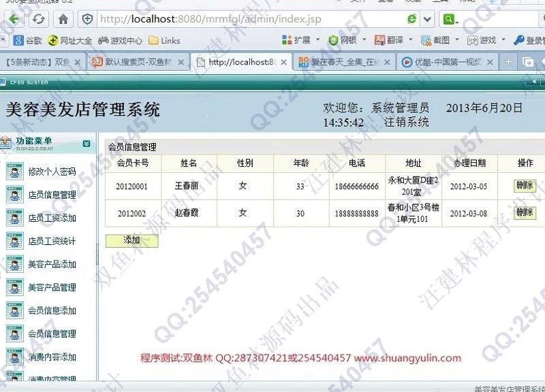Click the 功能菜单 header icon
Viewport: 545px width, 392px height.
5,143
